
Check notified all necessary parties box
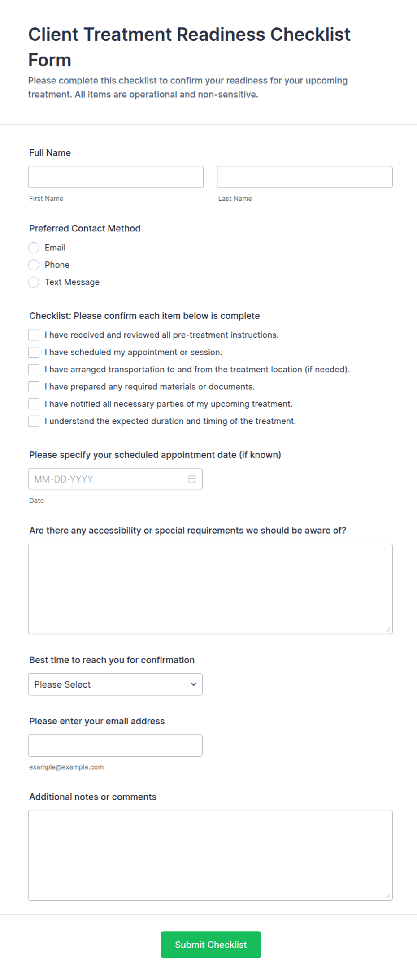(x=34, y=404)
